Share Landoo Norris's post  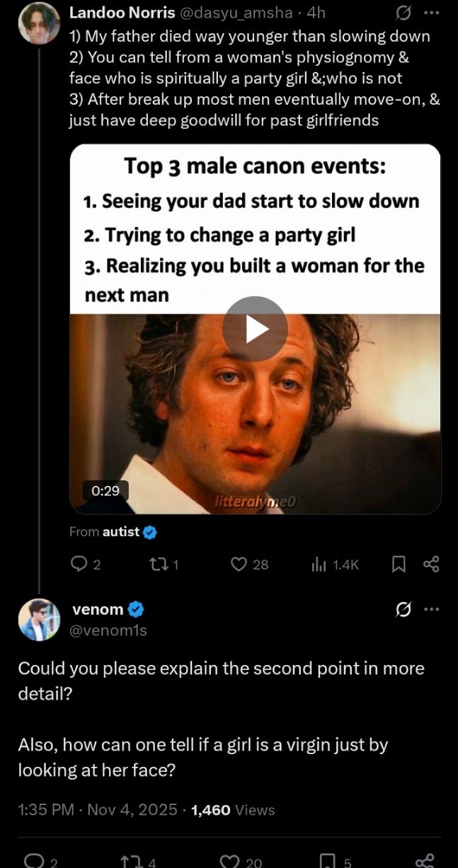coord(430,564)
